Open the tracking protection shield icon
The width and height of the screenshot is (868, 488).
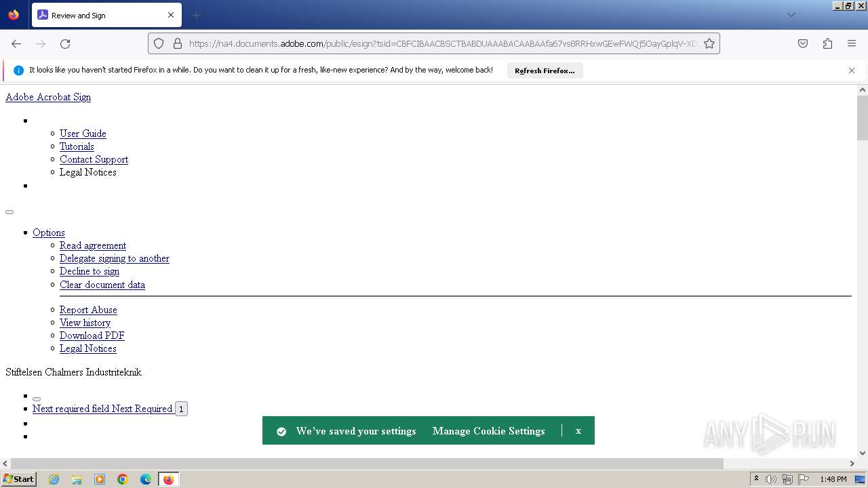tap(159, 43)
